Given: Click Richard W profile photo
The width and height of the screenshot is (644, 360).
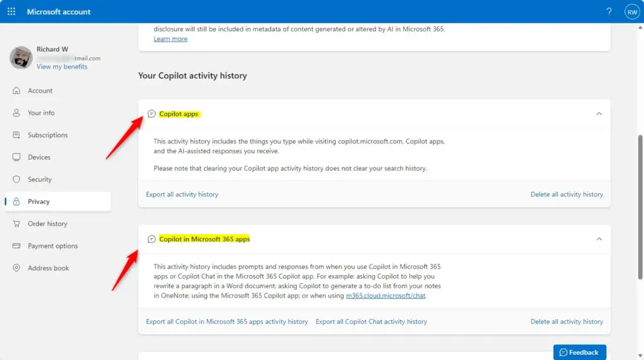Looking at the screenshot, I should (x=21, y=57).
